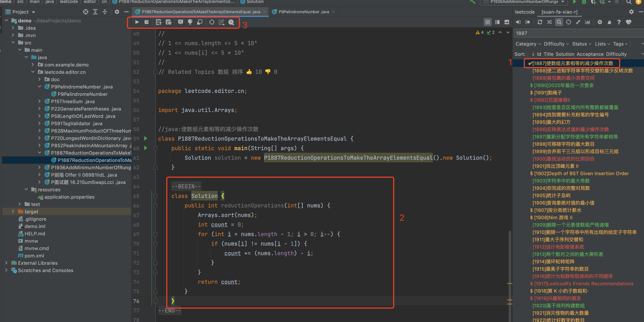Viewport: 644px width, 322px height.
Task: Click the broom clear-cache icon
Action: click(609, 22)
